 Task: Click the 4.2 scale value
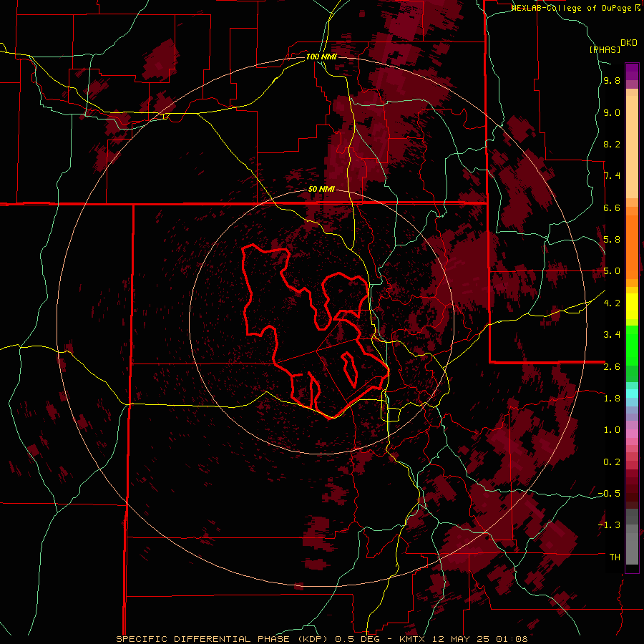(612, 303)
